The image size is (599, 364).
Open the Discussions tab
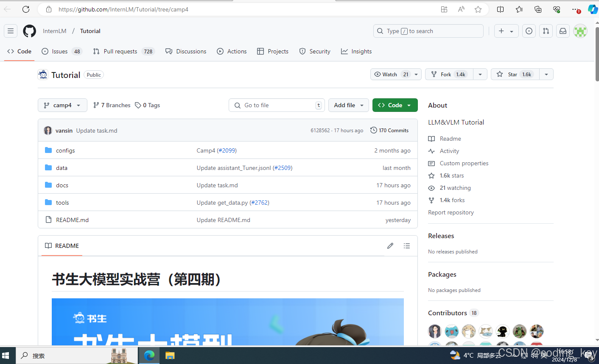(186, 51)
